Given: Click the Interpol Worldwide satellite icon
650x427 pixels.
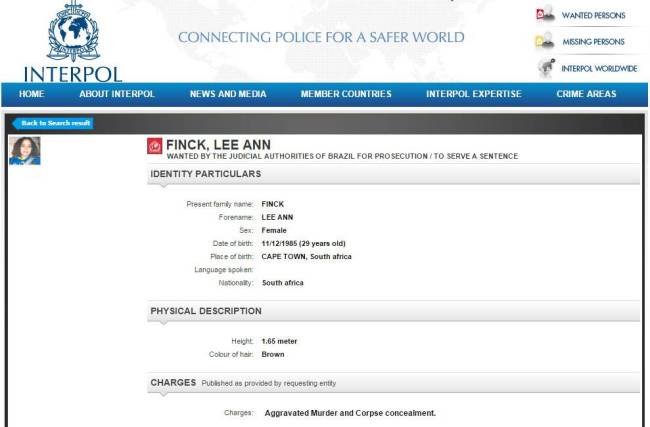Looking at the screenshot, I should (x=546, y=68).
